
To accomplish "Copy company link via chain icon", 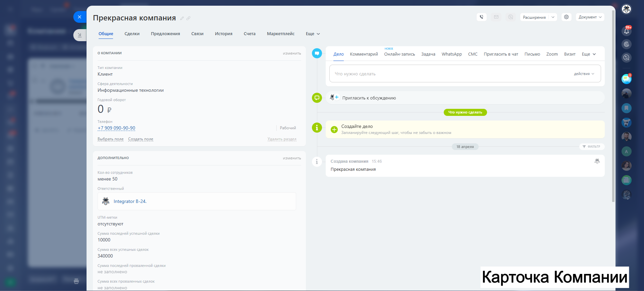I will 189,18.
